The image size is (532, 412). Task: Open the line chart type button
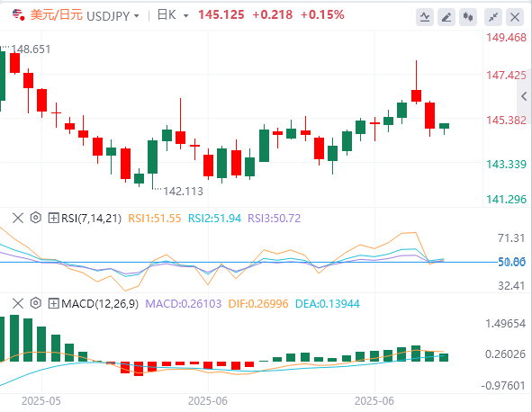(x=425, y=17)
